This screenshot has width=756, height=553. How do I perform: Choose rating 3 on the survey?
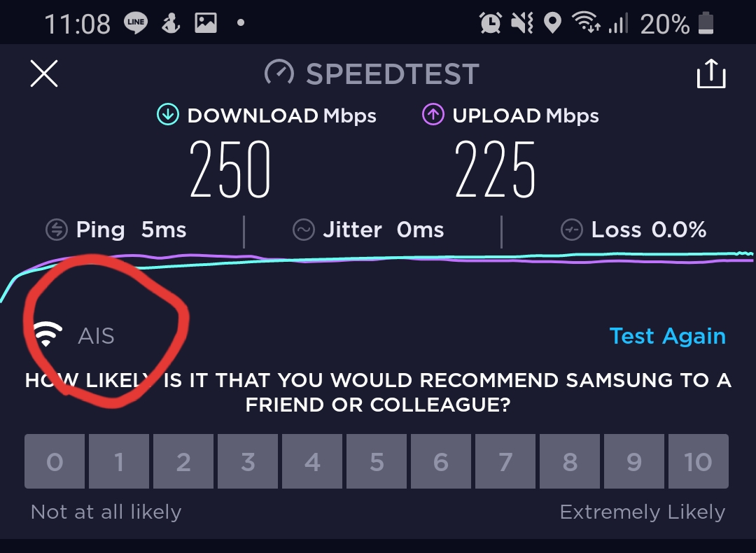(248, 461)
